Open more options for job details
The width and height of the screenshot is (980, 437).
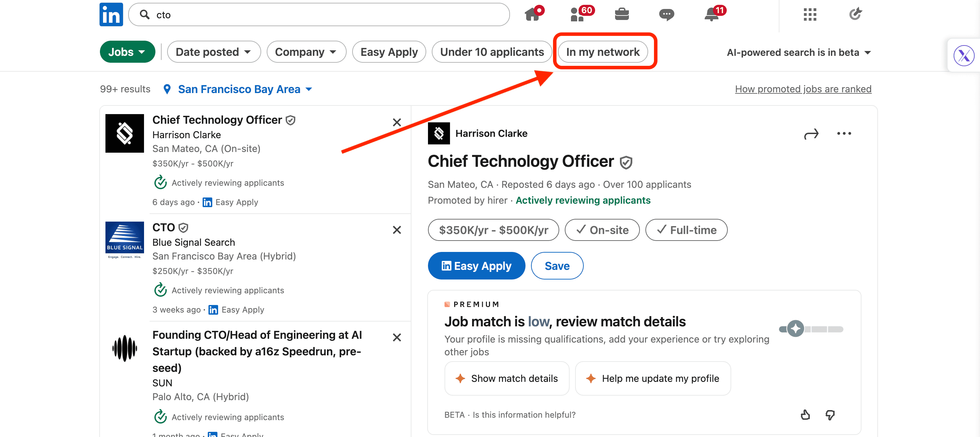pyautogui.click(x=844, y=133)
